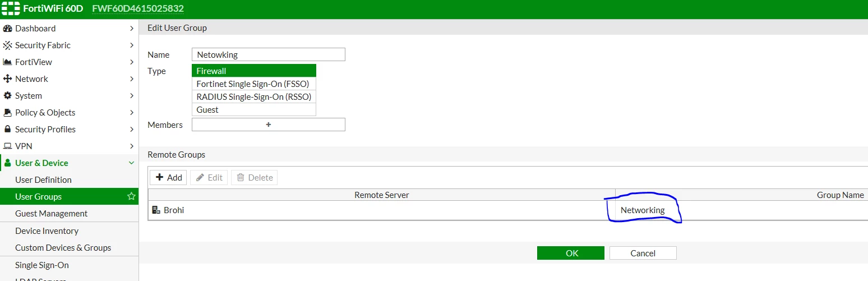Screen dimensions: 868x281
Task: Click the VPN laptop icon
Action: click(7, 146)
